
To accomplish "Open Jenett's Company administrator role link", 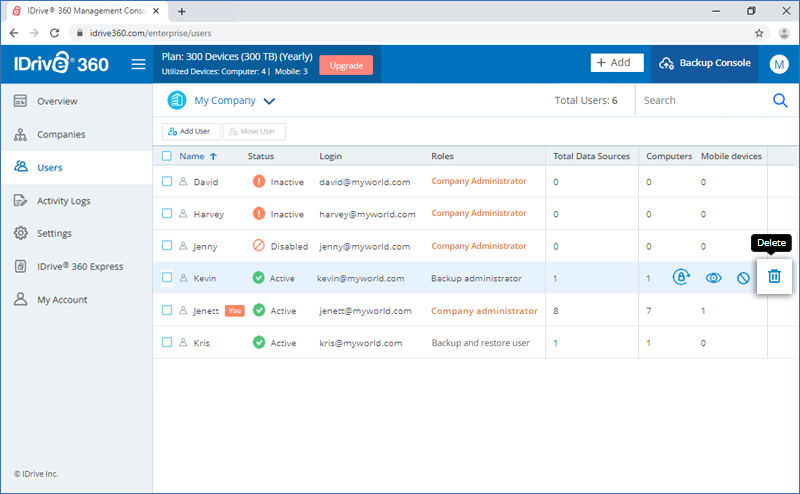I will (484, 310).
